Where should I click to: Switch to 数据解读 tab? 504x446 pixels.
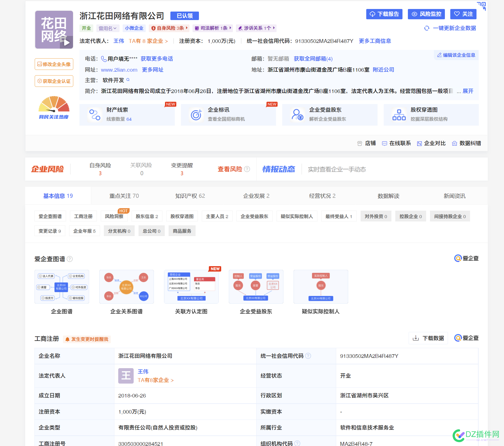[x=388, y=196]
